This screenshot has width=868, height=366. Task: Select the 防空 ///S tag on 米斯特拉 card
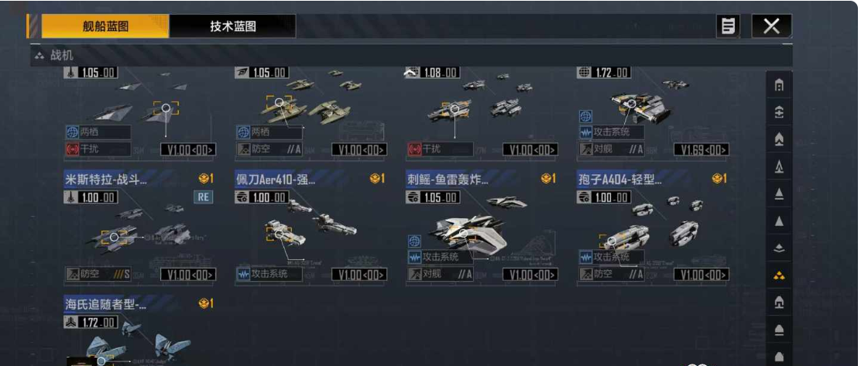98,274
